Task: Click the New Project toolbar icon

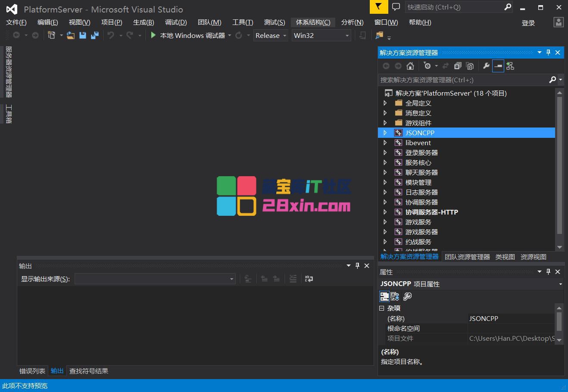Action: point(52,35)
